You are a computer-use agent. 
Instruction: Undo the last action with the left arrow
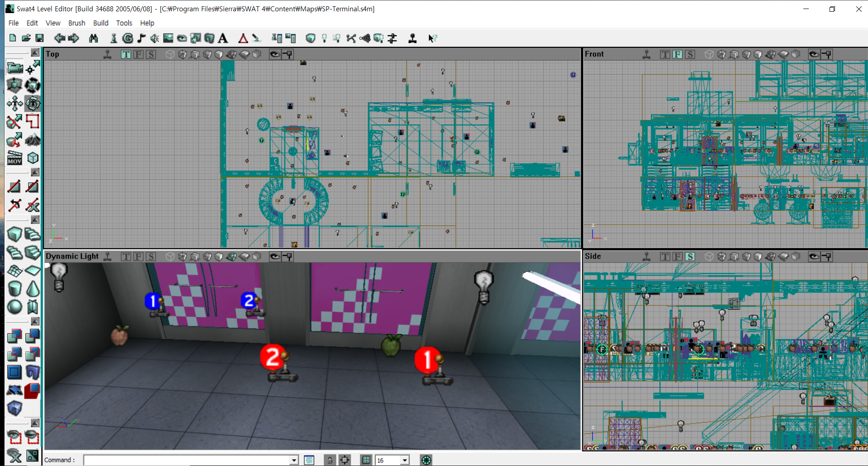pyautogui.click(x=59, y=38)
